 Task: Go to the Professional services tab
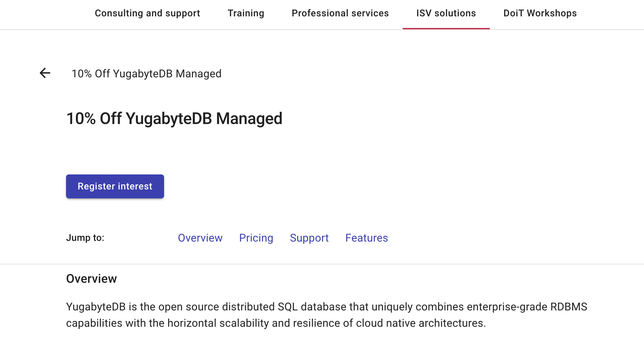click(x=340, y=13)
